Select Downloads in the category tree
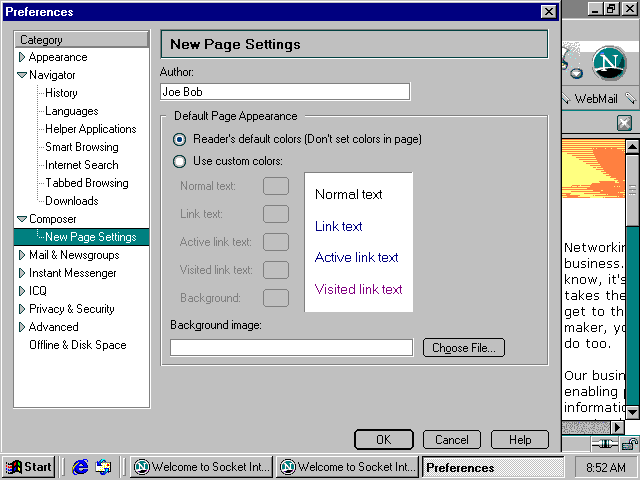Image resolution: width=640 pixels, height=480 pixels. point(72,201)
